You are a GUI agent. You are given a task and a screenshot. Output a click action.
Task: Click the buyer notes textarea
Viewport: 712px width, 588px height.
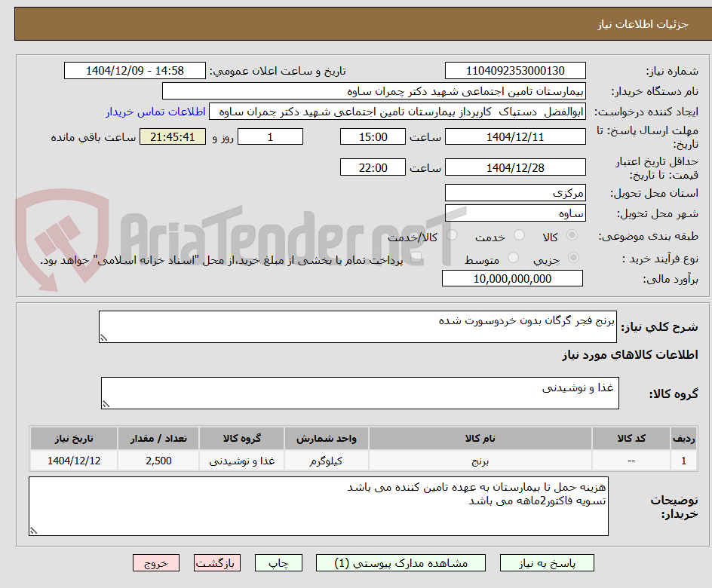(x=318, y=506)
